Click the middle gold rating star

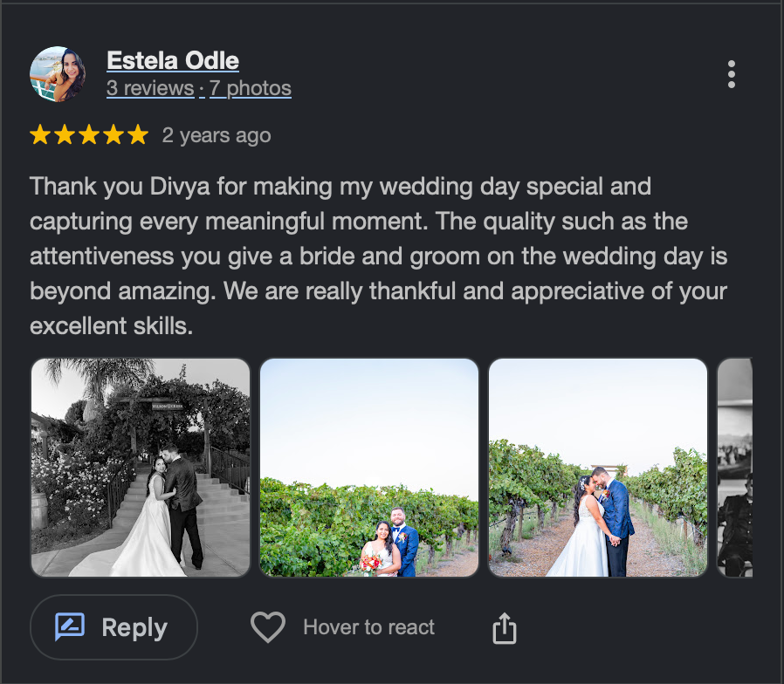tap(89, 135)
